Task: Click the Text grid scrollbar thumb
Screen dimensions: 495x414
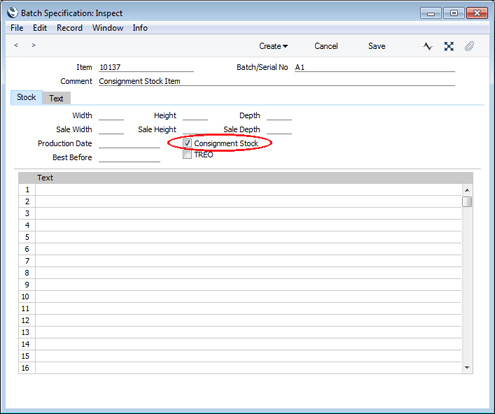Action: click(467, 202)
